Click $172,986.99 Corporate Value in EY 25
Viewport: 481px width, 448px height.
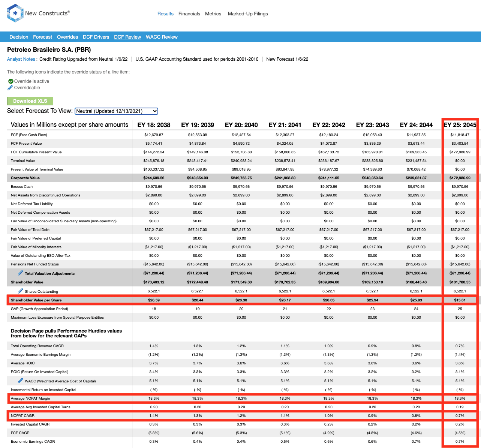pyautogui.click(x=460, y=178)
